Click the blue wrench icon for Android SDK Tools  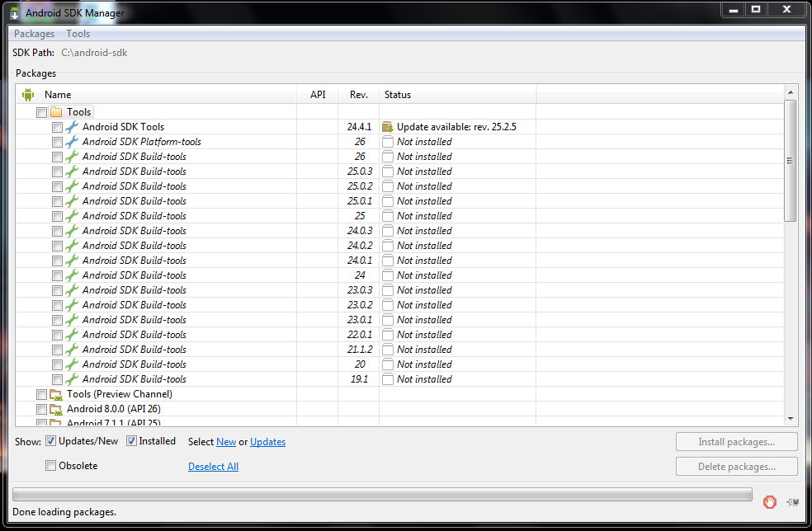pos(72,127)
